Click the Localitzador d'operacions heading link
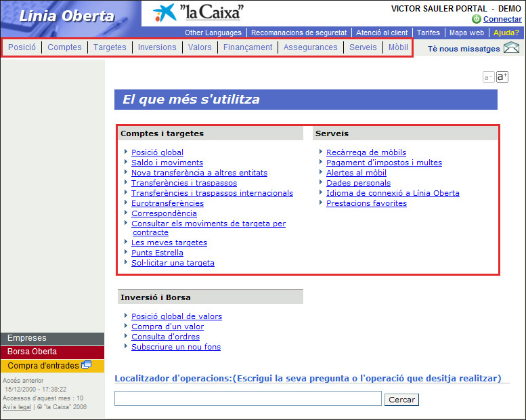The image size is (526, 420). (307, 379)
